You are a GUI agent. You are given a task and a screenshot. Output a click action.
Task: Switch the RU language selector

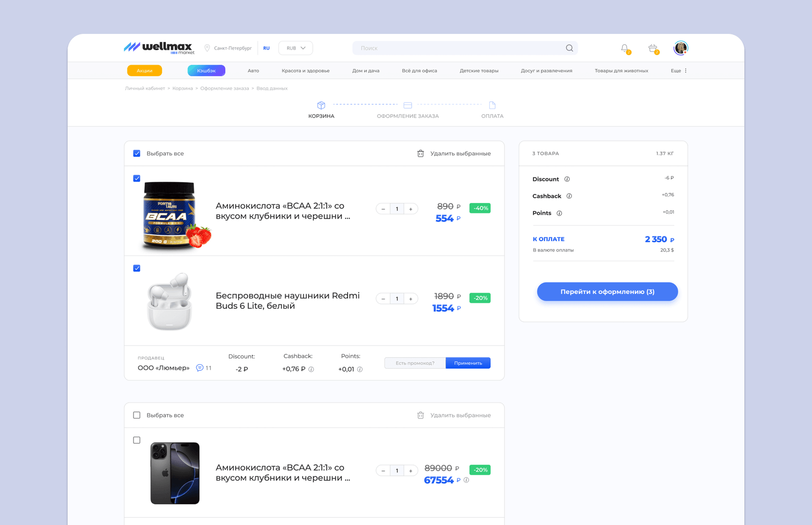(x=266, y=48)
